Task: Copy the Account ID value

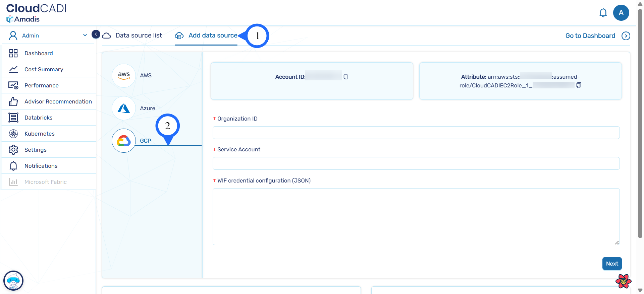Action: click(x=346, y=77)
